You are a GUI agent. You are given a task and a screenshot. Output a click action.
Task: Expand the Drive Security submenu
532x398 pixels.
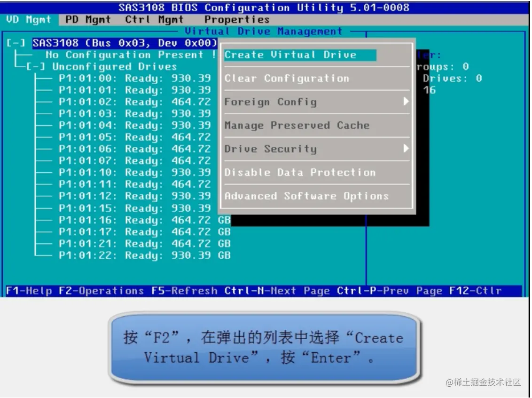tap(407, 149)
